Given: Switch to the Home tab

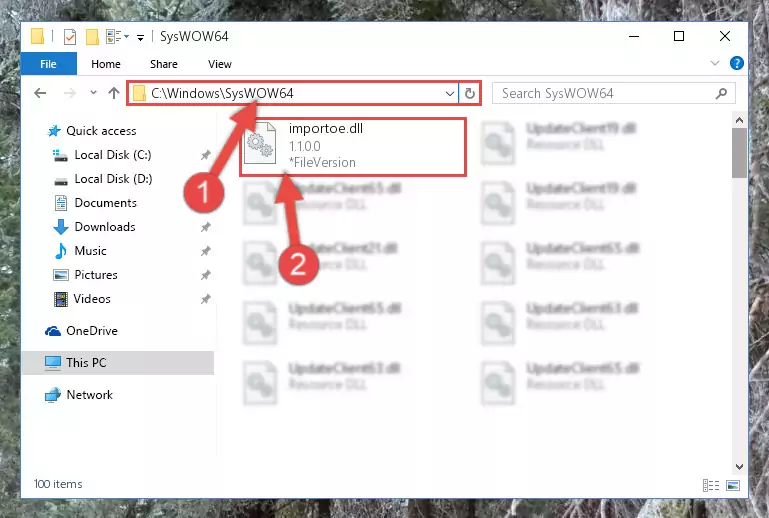Looking at the screenshot, I should pyautogui.click(x=105, y=64).
